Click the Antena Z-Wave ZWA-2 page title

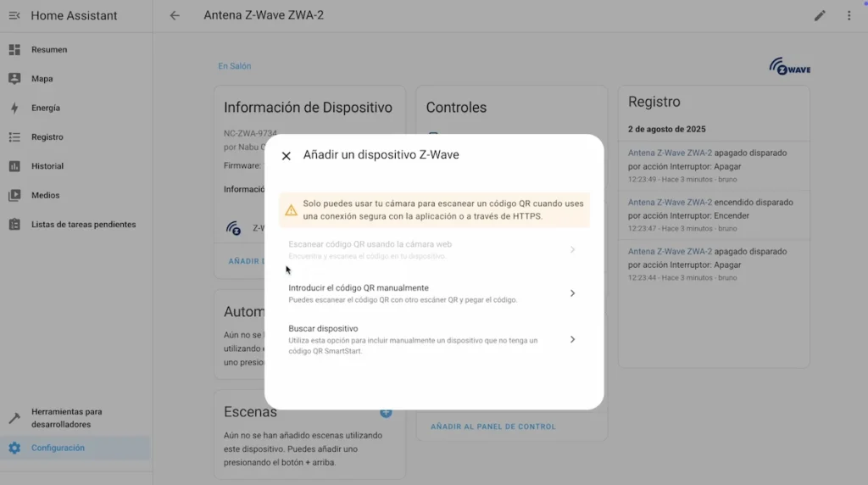[x=264, y=15]
